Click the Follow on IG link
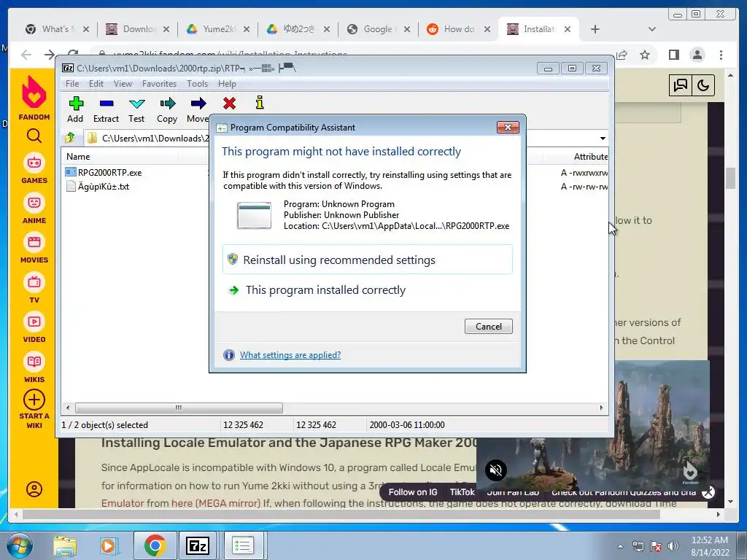This screenshot has width=747, height=560. (x=413, y=492)
